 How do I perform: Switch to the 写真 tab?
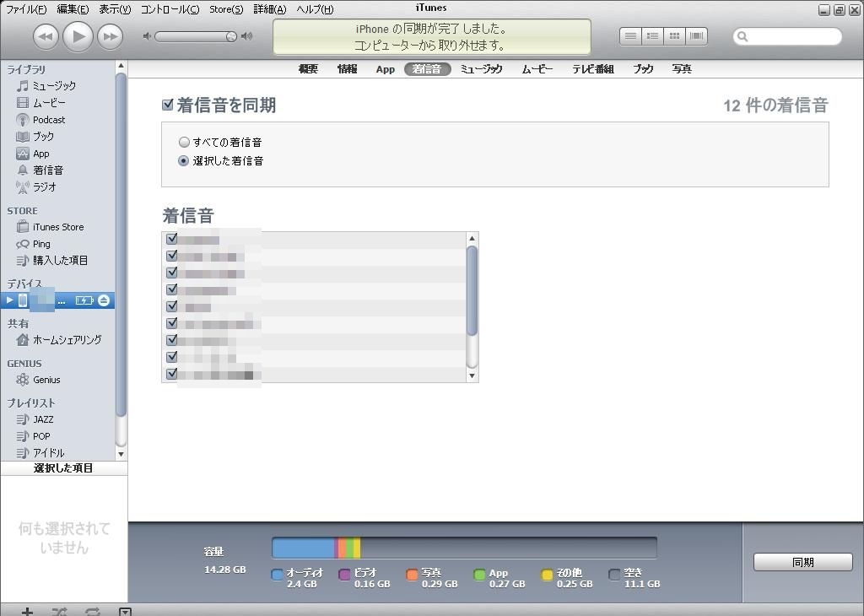(x=682, y=69)
